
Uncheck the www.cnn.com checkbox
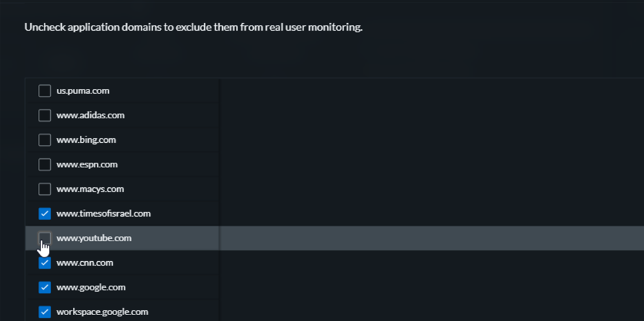44,263
